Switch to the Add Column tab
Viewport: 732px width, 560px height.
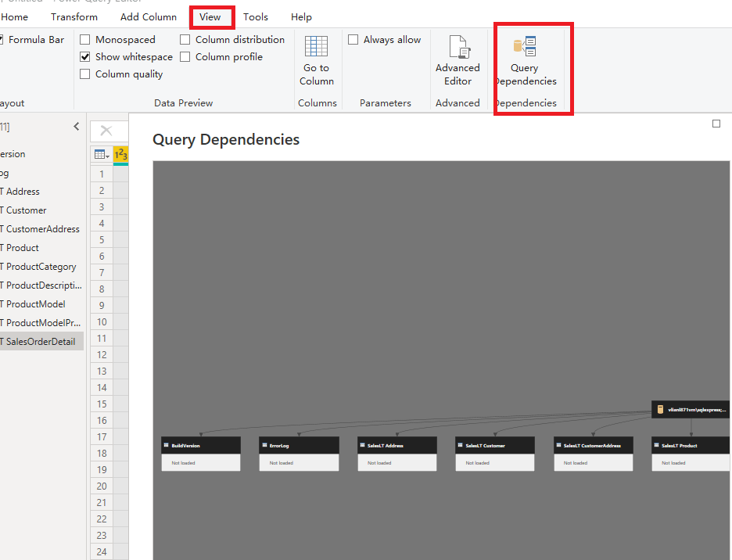coord(149,17)
